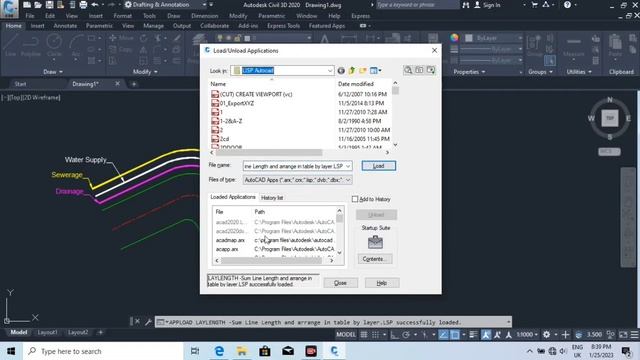
Task: Open the Look in folder dropdown
Action: [330, 71]
